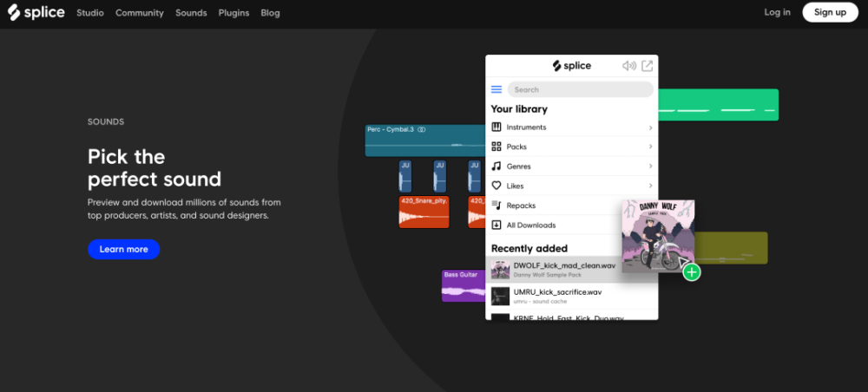Click the All Downloads download icon
The width and height of the screenshot is (868, 392).
click(496, 225)
